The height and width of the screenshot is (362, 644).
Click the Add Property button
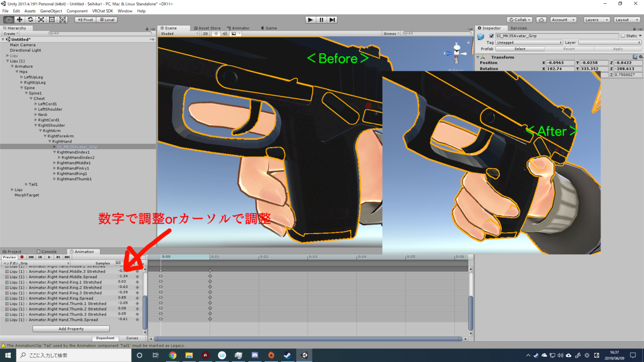pyautogui.click(x=71, y=329)
